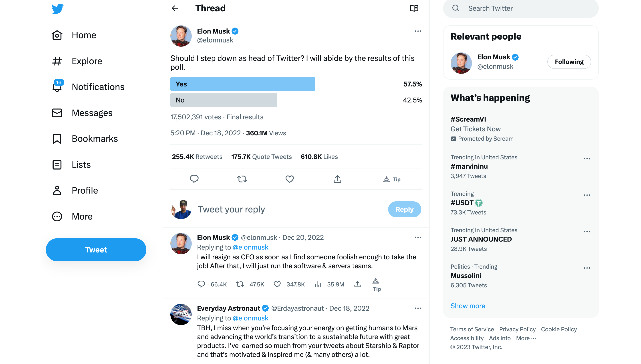Select the Yes poll result bar
This screenshot has width=641, height=364.
[x=242, y=84]
